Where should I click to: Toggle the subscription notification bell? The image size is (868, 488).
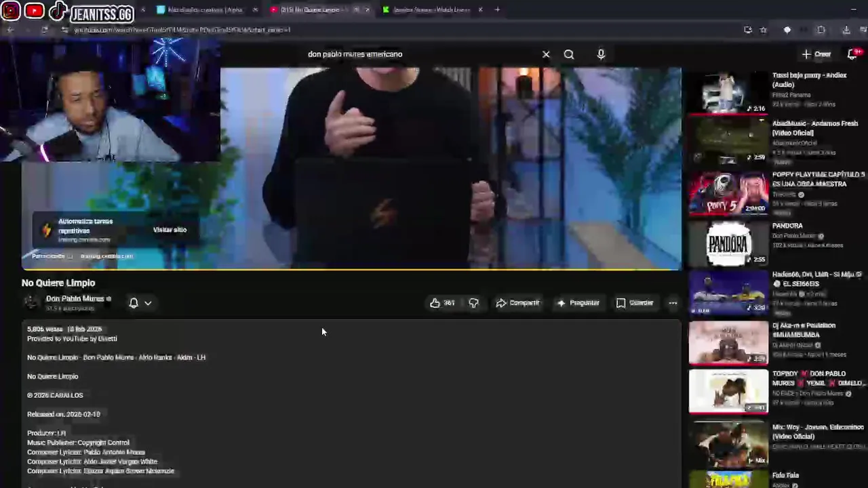(134, 303)
